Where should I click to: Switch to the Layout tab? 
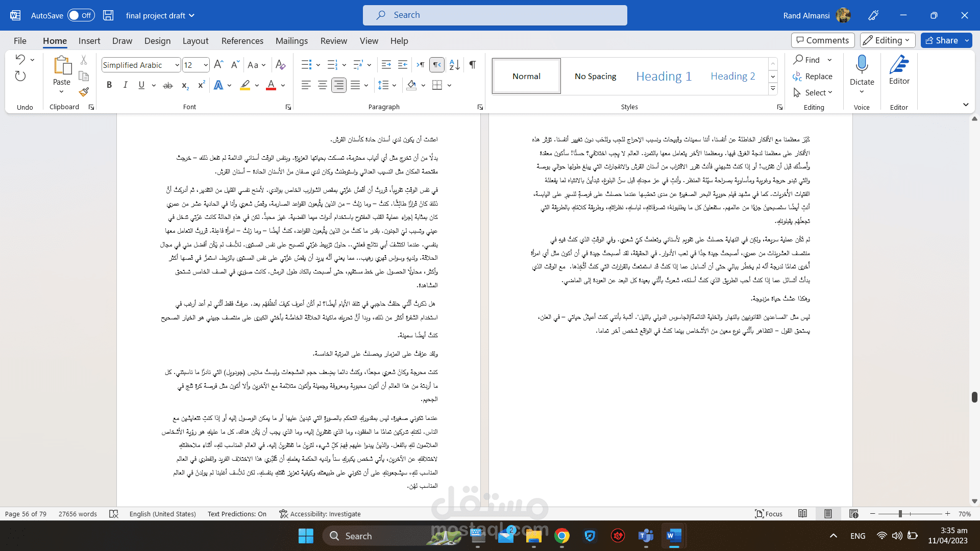(x=195, y=41)
